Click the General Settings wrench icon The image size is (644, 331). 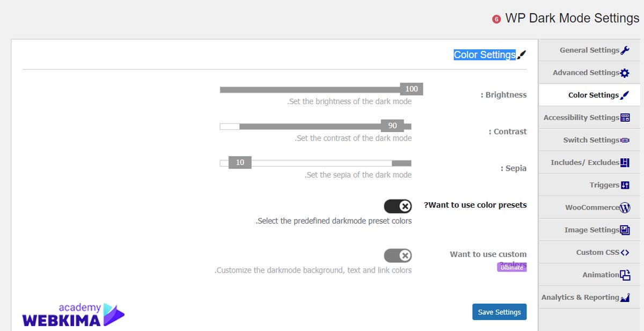point(625,50)
